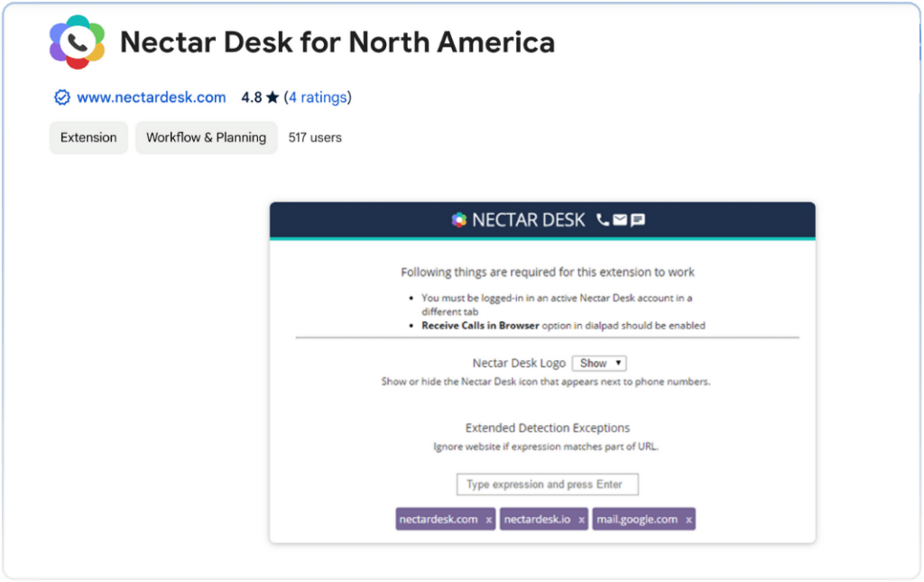
Task: Click the star icon beside the 4.8 rating
Action: click(x=273, y=97)
